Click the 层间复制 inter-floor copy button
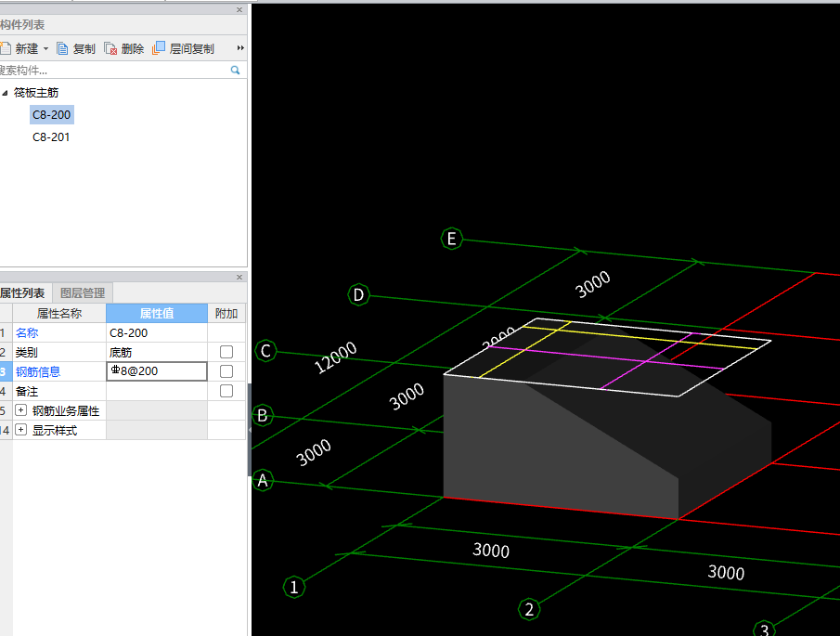Image resolution: width=840 pixels, height=636 pixels. [x=183, y=49]
